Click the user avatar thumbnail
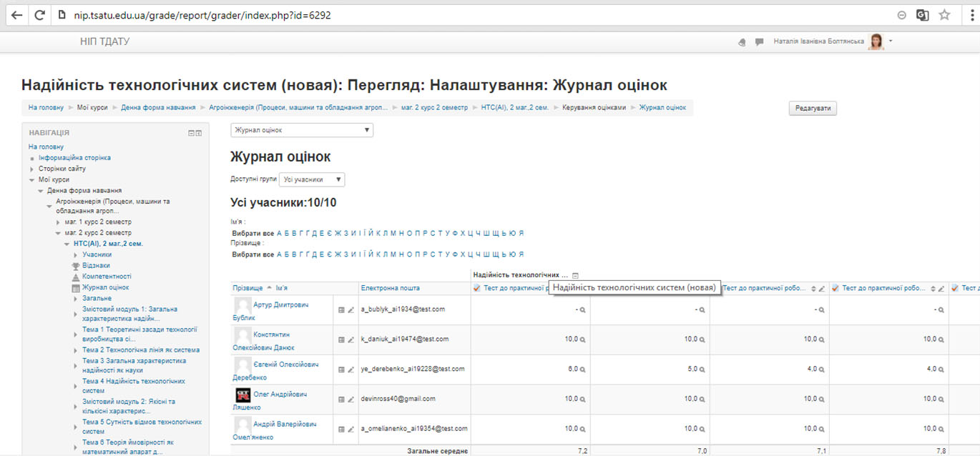The height and width of the screenshot is (456, 980). (x=876, y=41)
